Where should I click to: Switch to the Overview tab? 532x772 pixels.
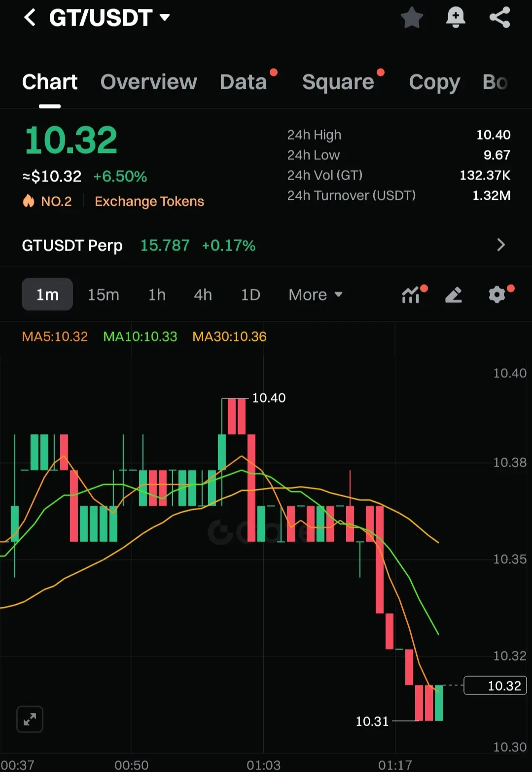pos(149,82)
